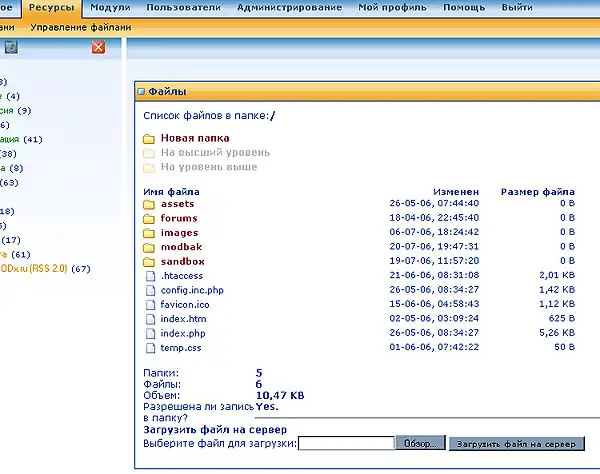Click the index.php file icon
This screenshot has width=600, height=474.
click(x=149, y=334)
